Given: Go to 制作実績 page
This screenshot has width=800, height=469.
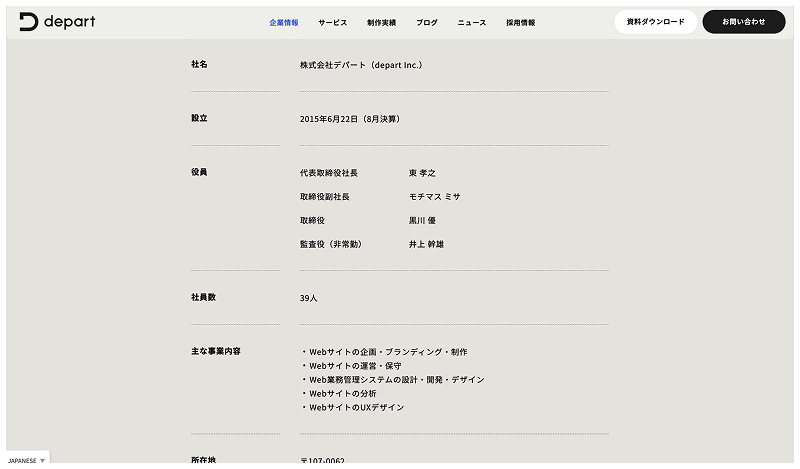Looking at the screenshot, I should pyautogui.click(x=382, y=22).
